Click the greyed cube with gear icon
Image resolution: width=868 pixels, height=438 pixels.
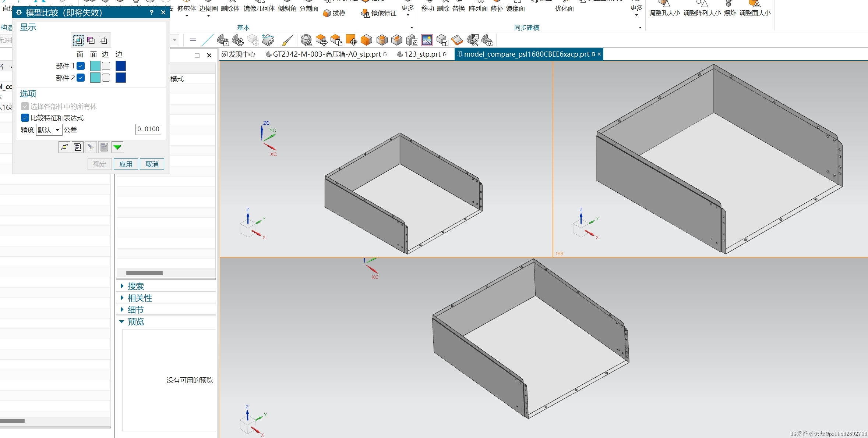253,40
